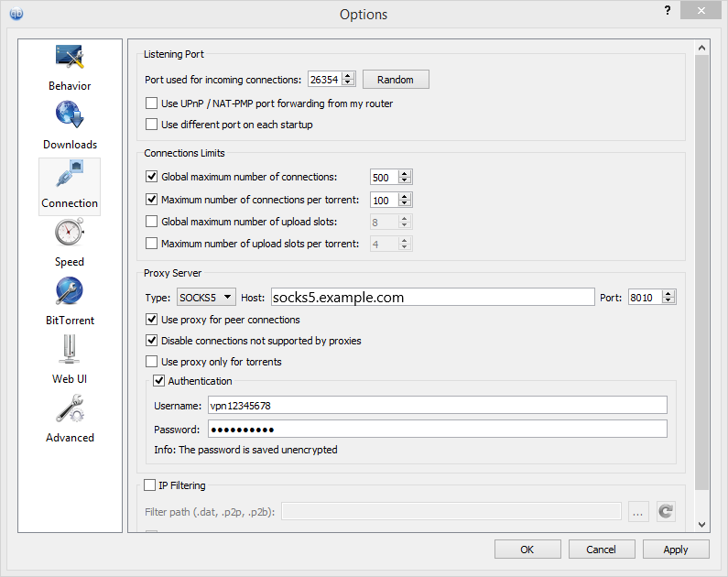Click the Behavior label in sidebar
This screenshot has height=577, width=728.
pos(70,86)
